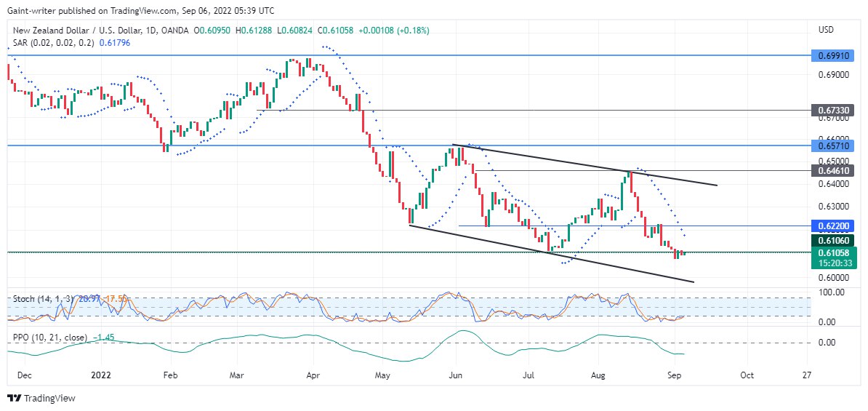Viewport: 868px width, 411px height.
Task: Click the Apr label on time axis
Action: pos(313,375)
